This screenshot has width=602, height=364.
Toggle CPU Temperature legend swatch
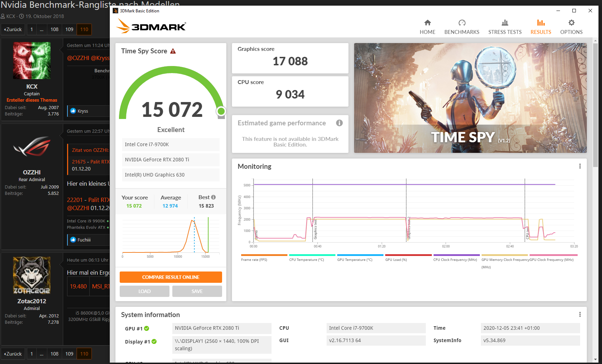(x=312, y=255)
